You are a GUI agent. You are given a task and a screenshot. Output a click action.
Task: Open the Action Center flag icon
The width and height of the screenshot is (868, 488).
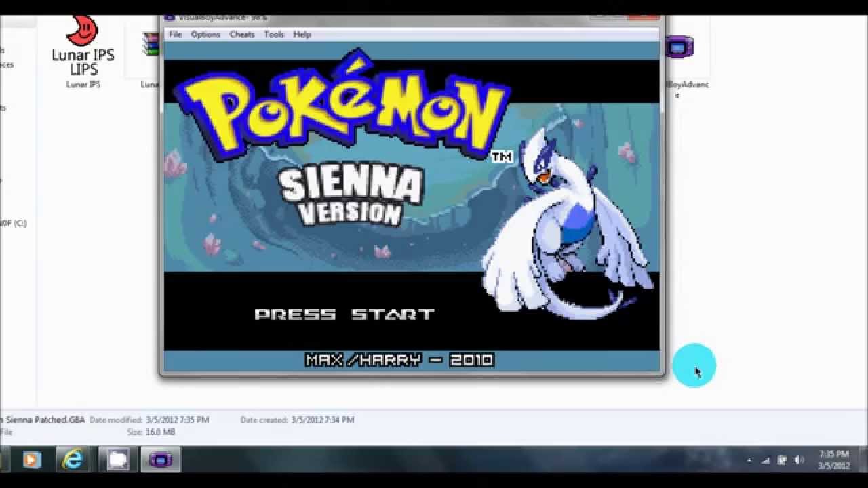(782, 460)
